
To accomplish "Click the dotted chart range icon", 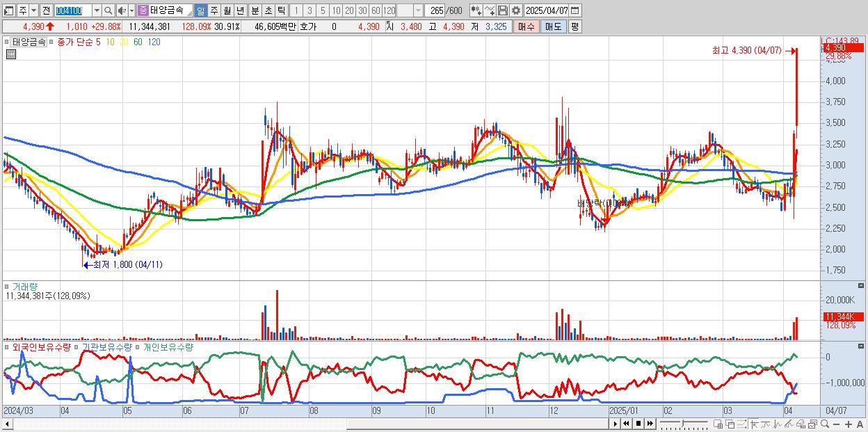I will click(x=741, y=424).
